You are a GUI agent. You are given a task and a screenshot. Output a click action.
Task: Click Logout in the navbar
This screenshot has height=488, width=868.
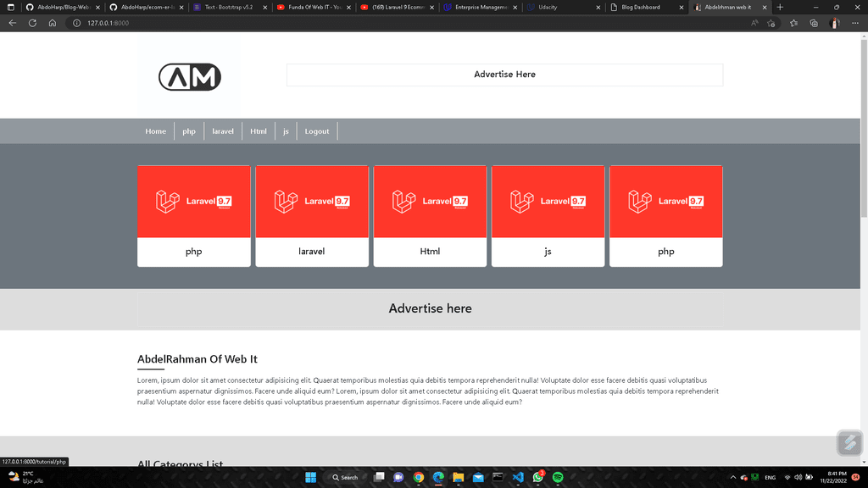pos(317,131)
